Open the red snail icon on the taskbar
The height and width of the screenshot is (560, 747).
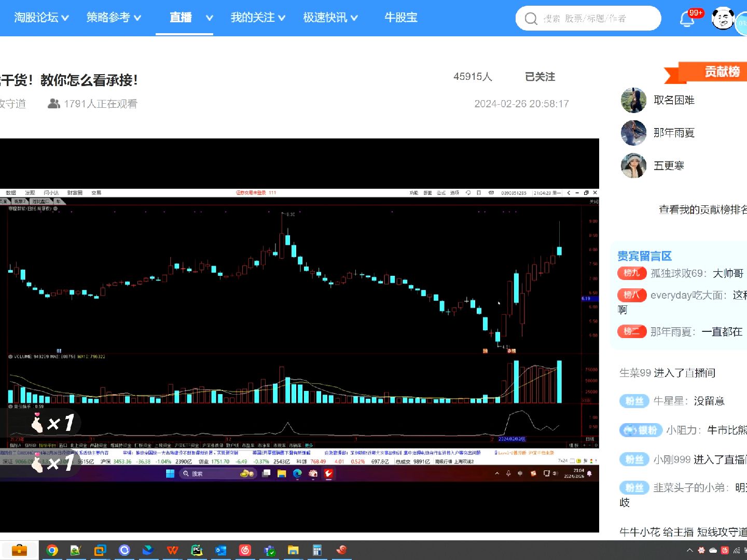coord(341,550)
